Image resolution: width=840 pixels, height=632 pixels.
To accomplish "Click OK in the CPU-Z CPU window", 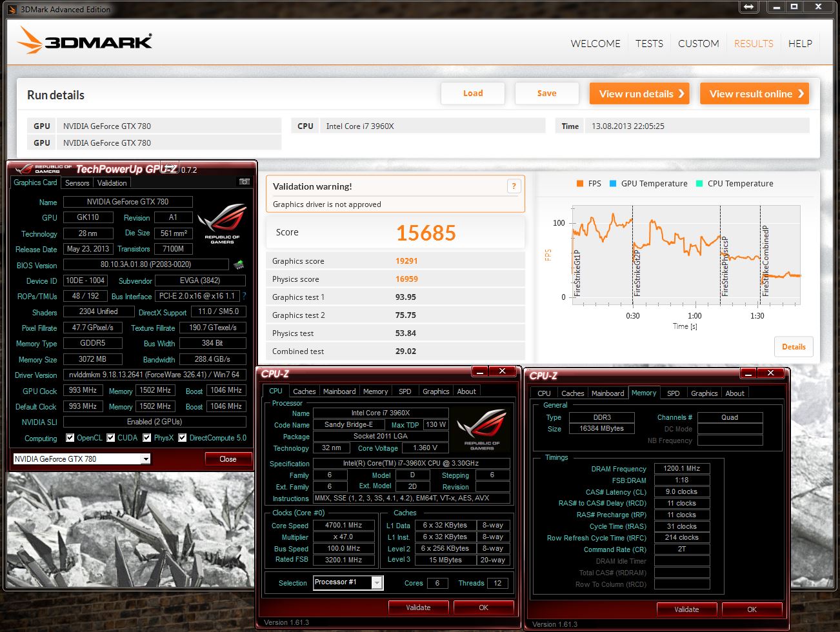I will [484, 607].
